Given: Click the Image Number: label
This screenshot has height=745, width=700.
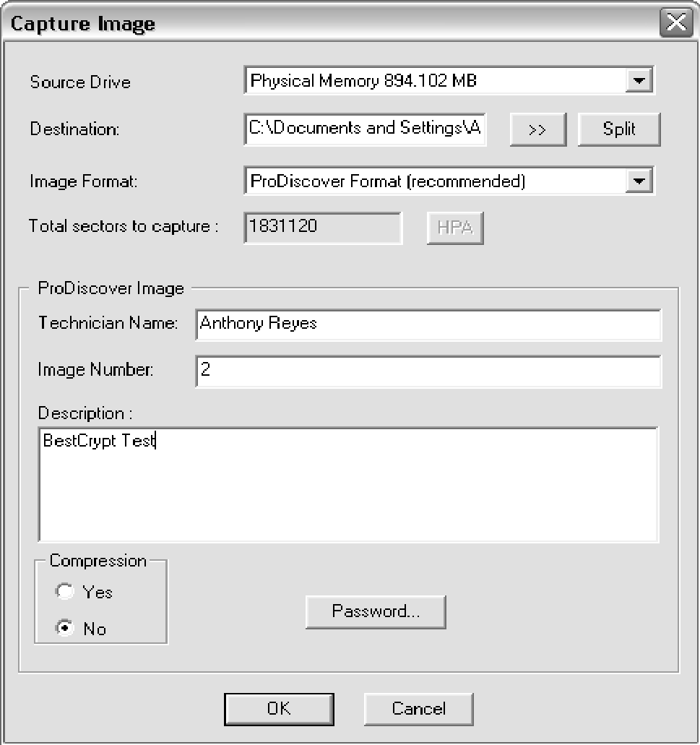Looking at the screenshot, I should [95, 370].
